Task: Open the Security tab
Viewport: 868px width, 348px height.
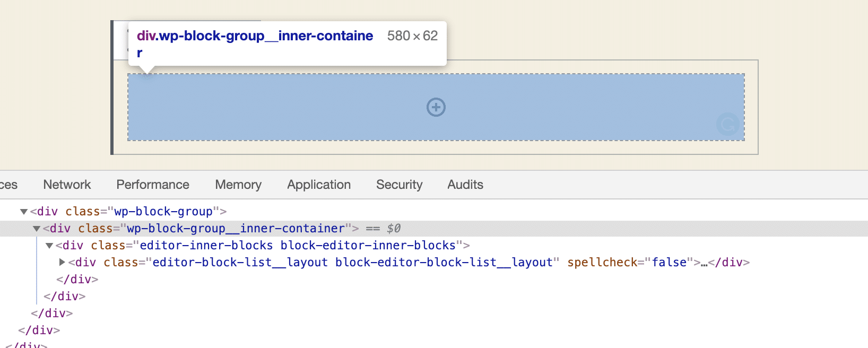Action: click(399, 185)
